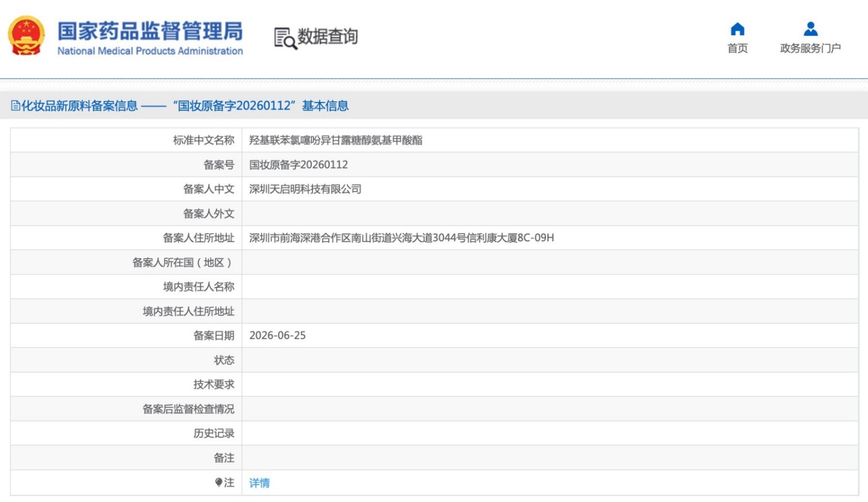Click the 备案日期 label
Screen dimensions: 868x502
pyautogui.click(x=214, y=336)
